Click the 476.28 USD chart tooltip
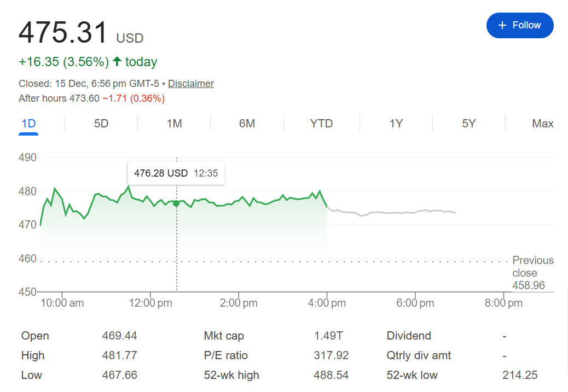Screen dimensions: 568x392 pyautogui.click(x=176, y=173)
